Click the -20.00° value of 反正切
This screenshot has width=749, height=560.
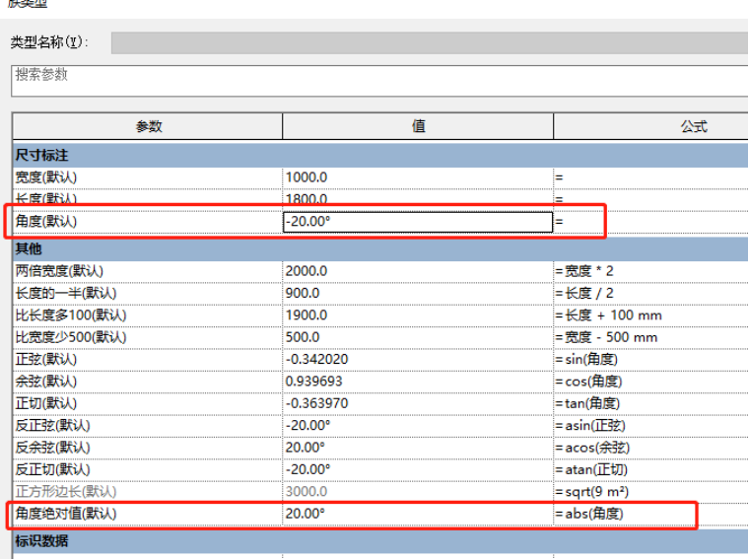click(418, 469)
